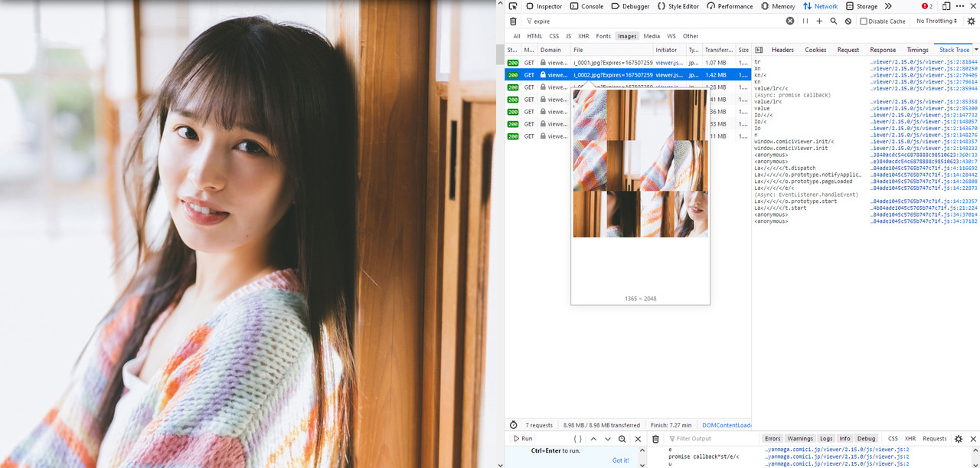Screen dimensions: 980x468
Task: Switch to the Console panel
Action: [x=586, y=6]
